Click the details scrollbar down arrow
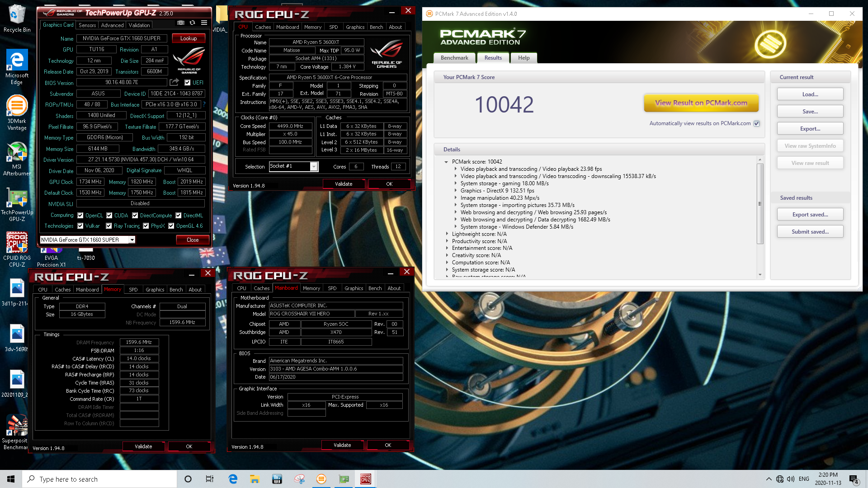Viewport: 868px width, 488px height. tap(760, 275)
